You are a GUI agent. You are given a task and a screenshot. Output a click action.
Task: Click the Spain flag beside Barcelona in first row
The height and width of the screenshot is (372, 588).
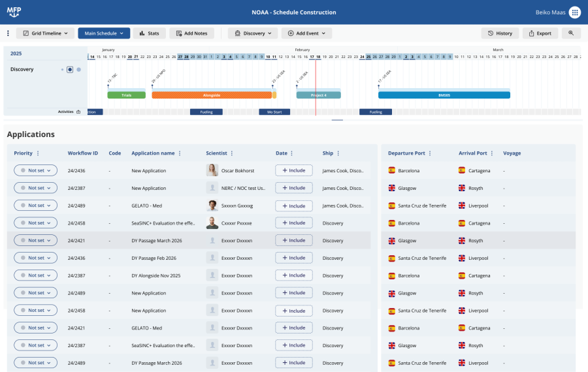pos(392,170)
